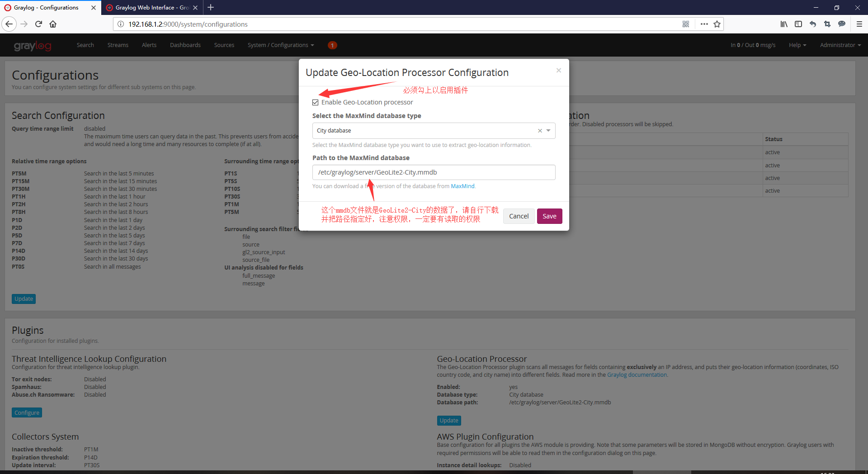Bookmark this page with the star icon

click(x=717, y=24)
